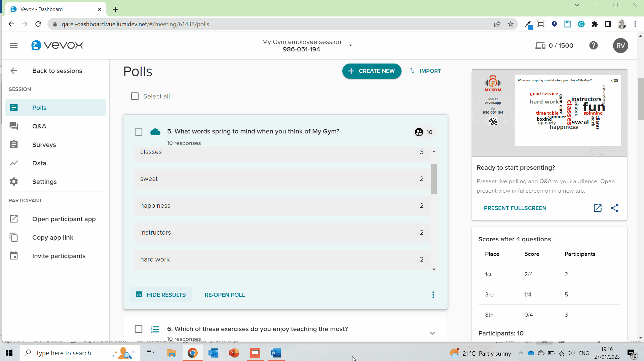Click the share icon in the presenting panel
Screen dimensions: 644x361
pos(615,208)
